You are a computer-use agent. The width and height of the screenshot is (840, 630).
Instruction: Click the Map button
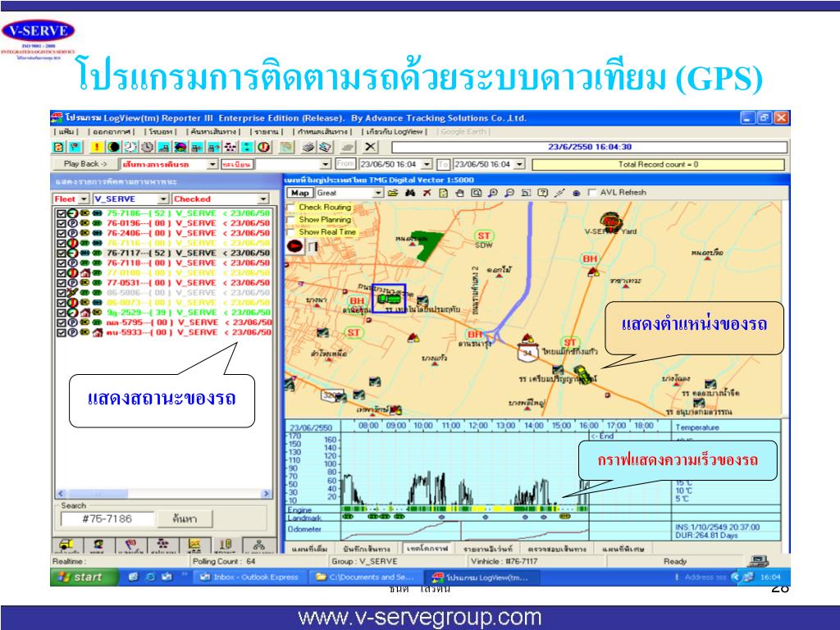click(300, 193)
